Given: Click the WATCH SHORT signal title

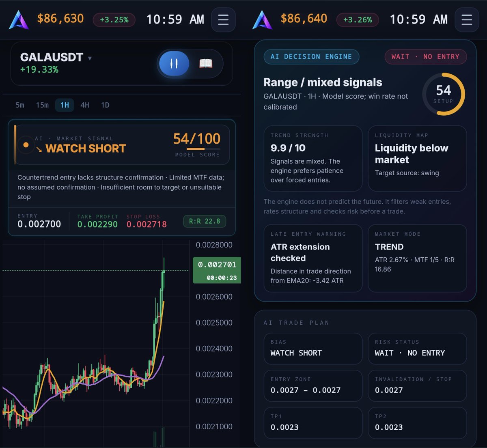Looking at the screenshot, I should point(86,149).
